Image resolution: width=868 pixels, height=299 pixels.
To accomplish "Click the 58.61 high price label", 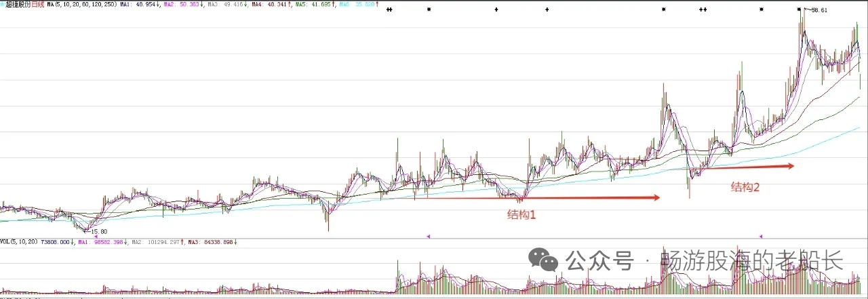I will pyautogui.click(x=821, y=11).
